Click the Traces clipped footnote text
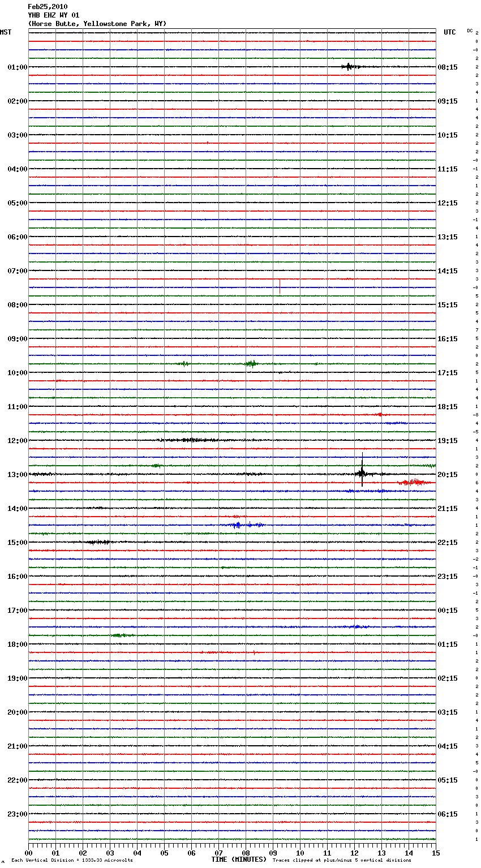Screen dimensions: 481x868 tap(342, 860)
